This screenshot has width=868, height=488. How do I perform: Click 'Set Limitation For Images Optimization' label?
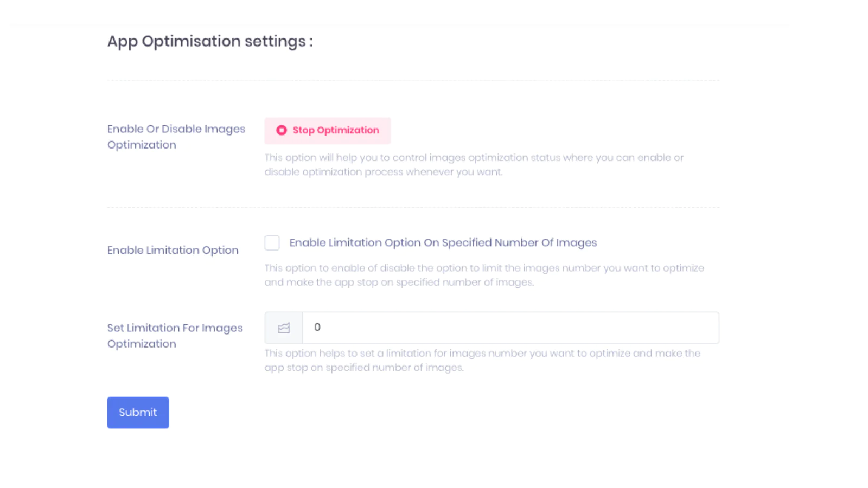175,336
